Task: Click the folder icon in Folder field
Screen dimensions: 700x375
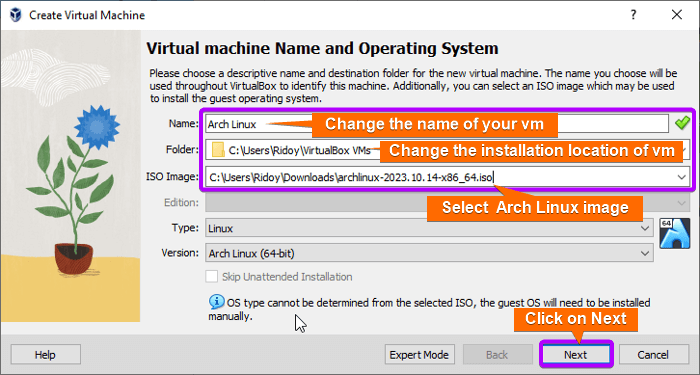Action: pos(218,150)
